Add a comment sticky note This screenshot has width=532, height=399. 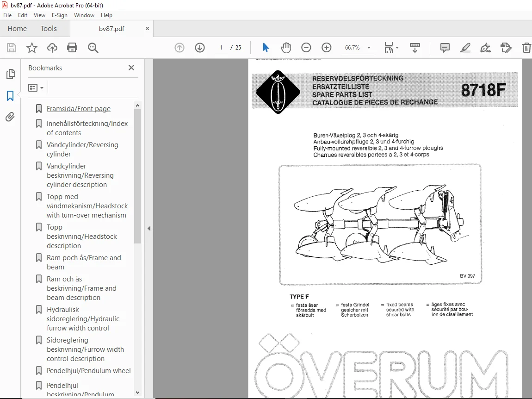click(445, 48)
